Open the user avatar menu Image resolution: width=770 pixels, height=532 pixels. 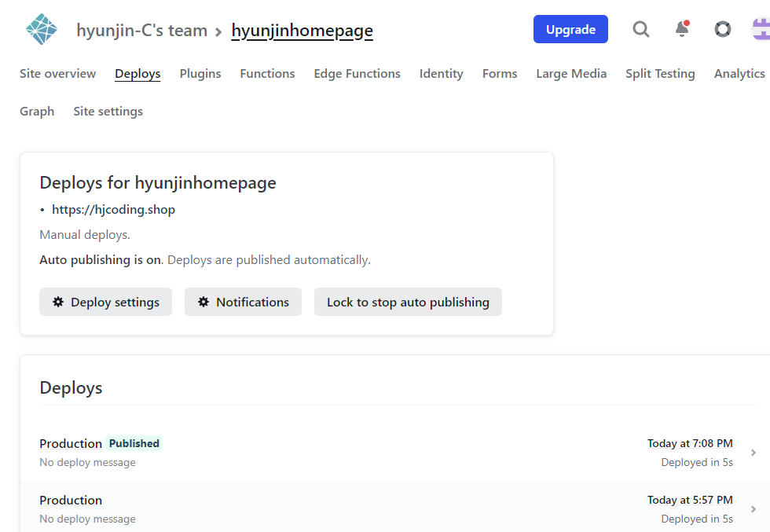[x=761, y=29]
